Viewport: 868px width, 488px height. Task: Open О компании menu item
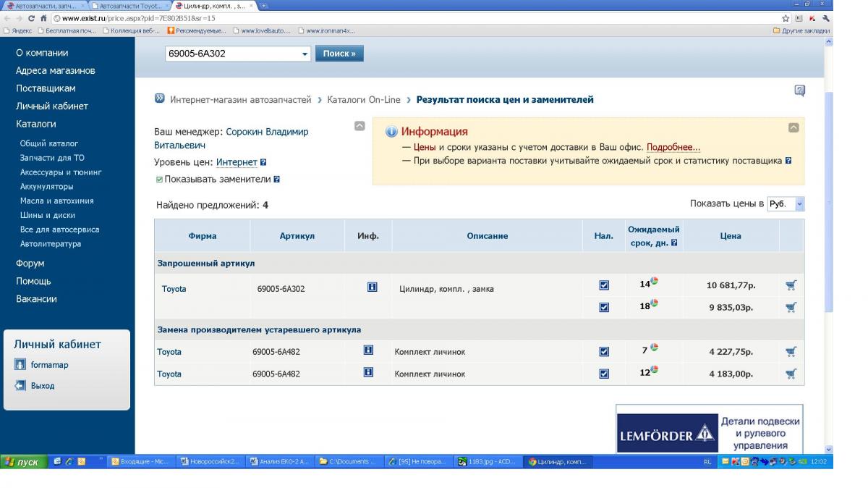click(42, 53)
